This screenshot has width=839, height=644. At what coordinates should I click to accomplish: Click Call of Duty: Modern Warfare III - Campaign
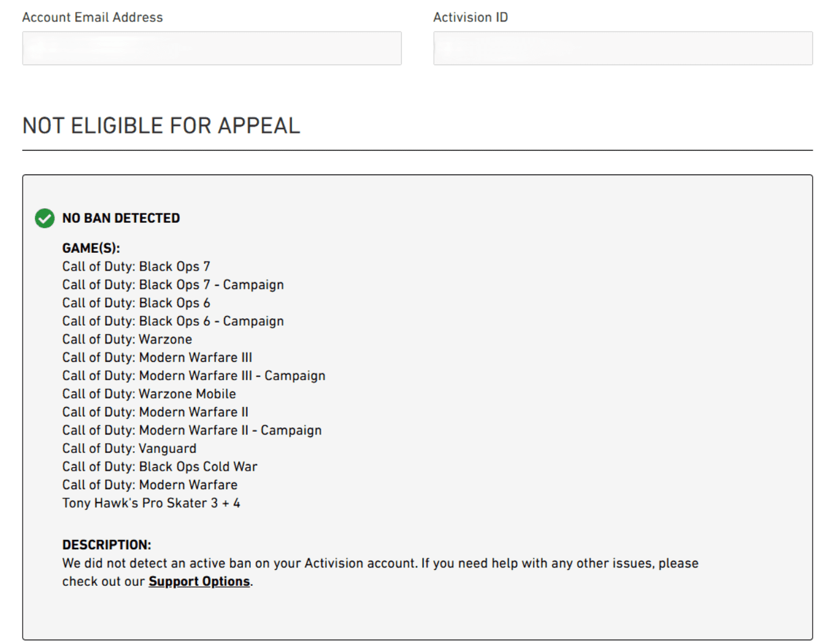(193, 376)
